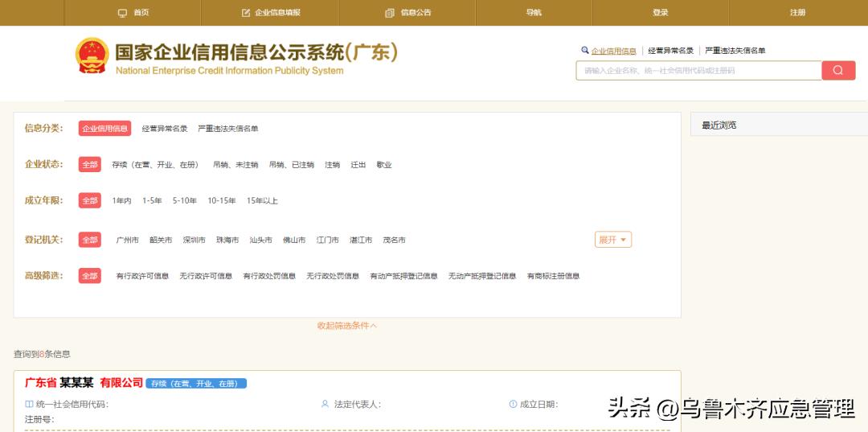This screenshot has height=432, width=868.
Task: Focus the enterprise name search field
Action: 699,70
